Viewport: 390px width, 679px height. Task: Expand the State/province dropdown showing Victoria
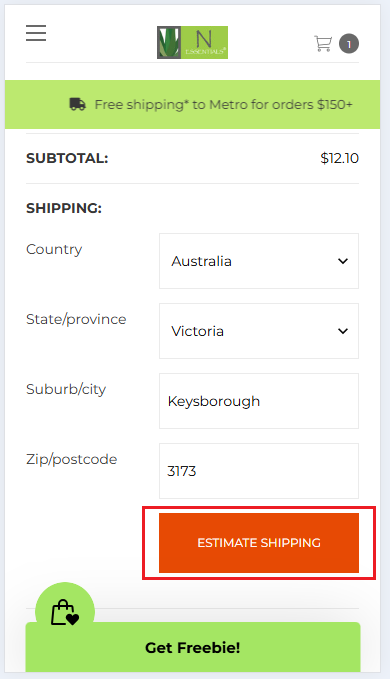click(259, 331)
